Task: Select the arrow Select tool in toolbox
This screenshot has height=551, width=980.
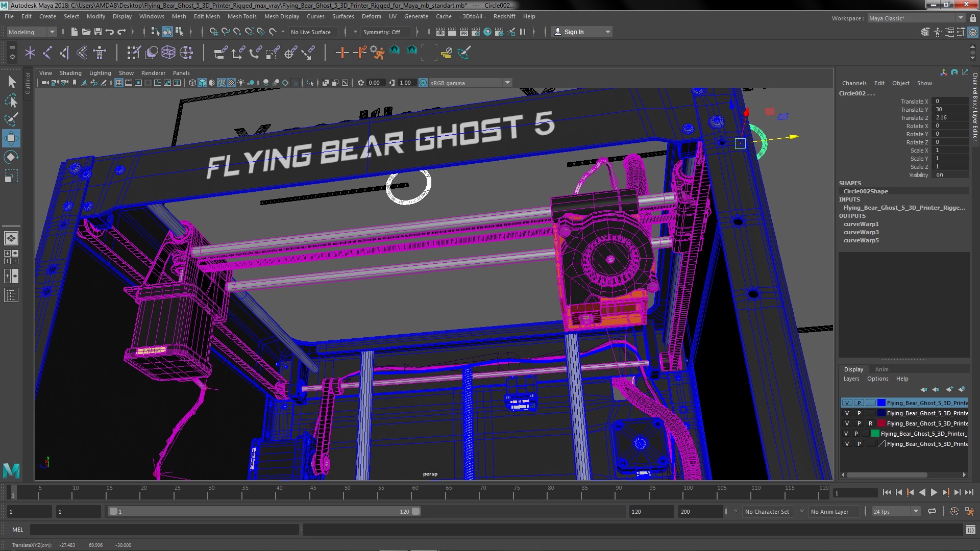Action: pos(11,82)
